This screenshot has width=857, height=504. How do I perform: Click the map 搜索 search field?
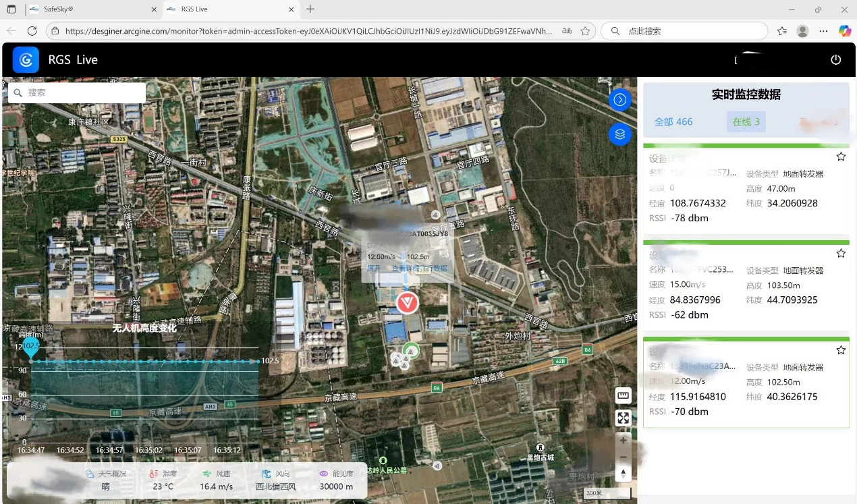82,92
